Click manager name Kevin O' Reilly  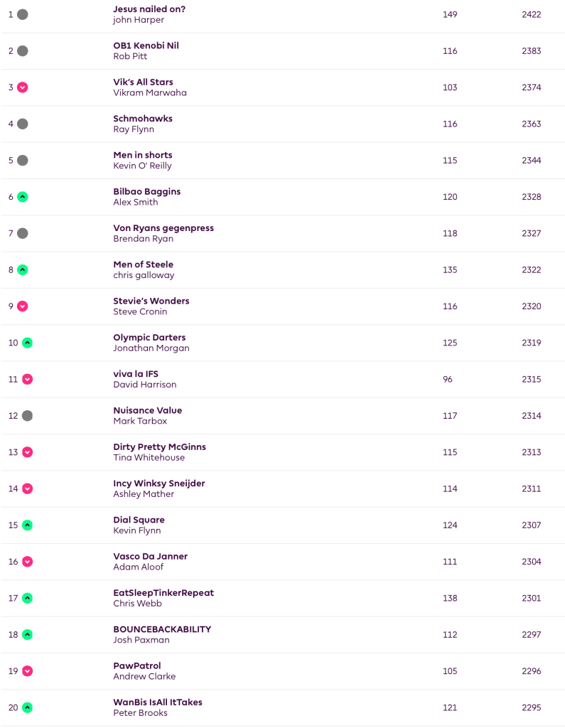click(142, 166)
